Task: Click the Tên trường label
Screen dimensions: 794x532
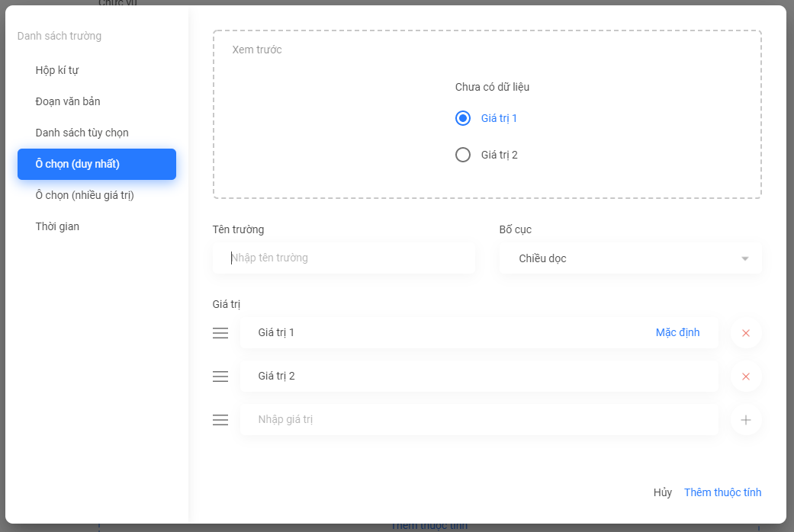Action: coord(238,229)
